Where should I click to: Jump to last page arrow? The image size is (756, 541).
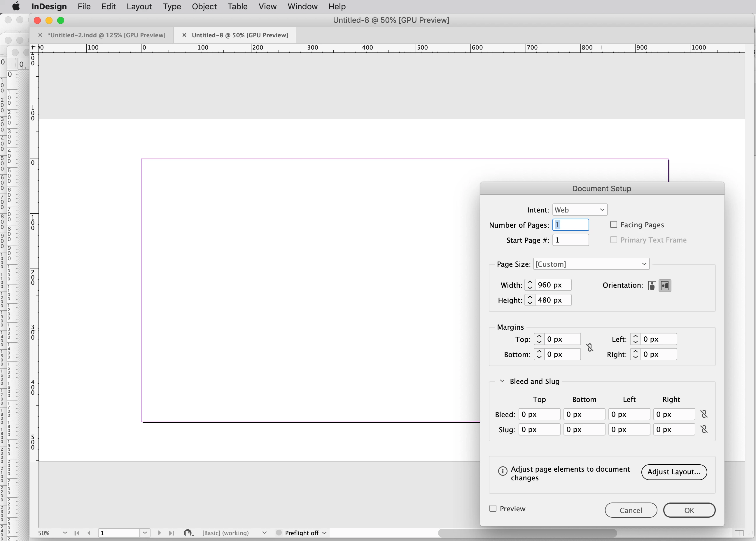(x=171, y=533)
